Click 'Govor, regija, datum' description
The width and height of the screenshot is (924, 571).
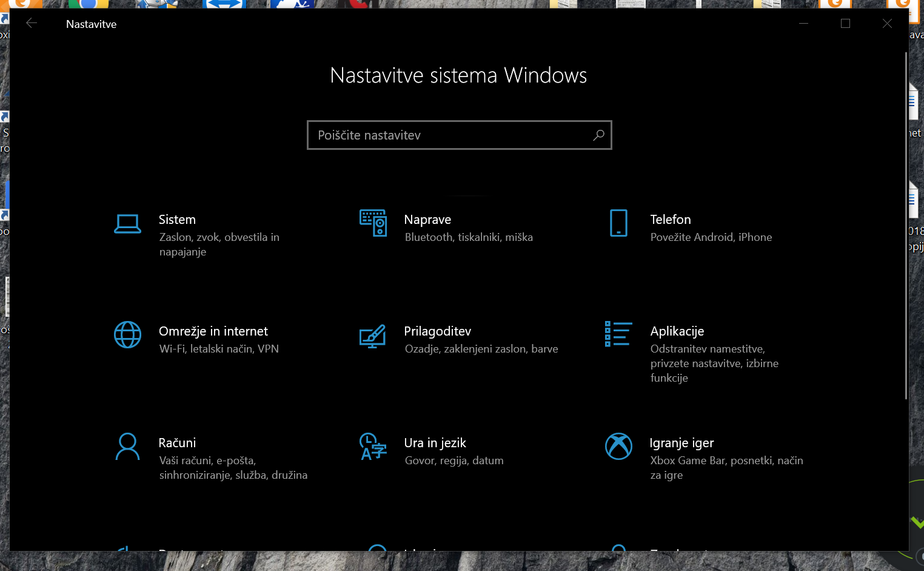click(454, 461)
